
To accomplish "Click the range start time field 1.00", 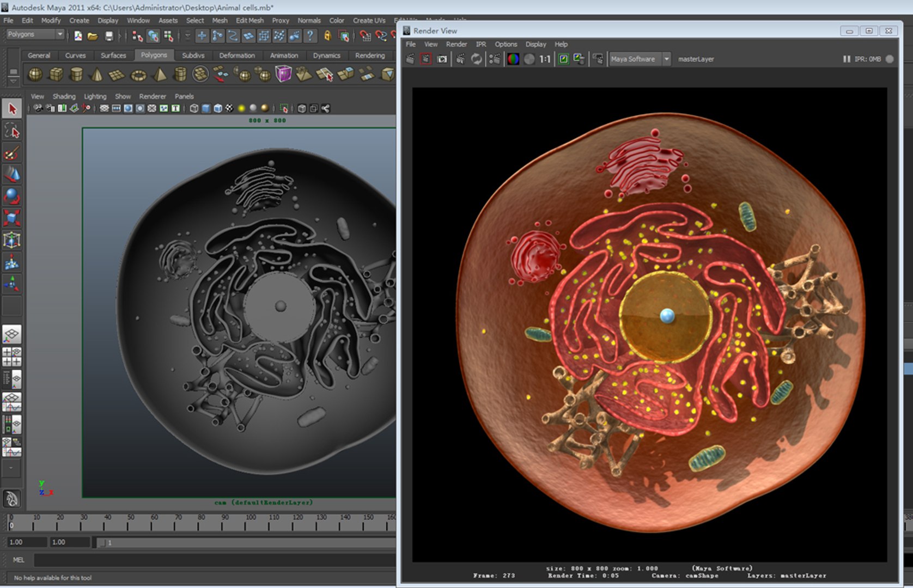I will point(27,542).
